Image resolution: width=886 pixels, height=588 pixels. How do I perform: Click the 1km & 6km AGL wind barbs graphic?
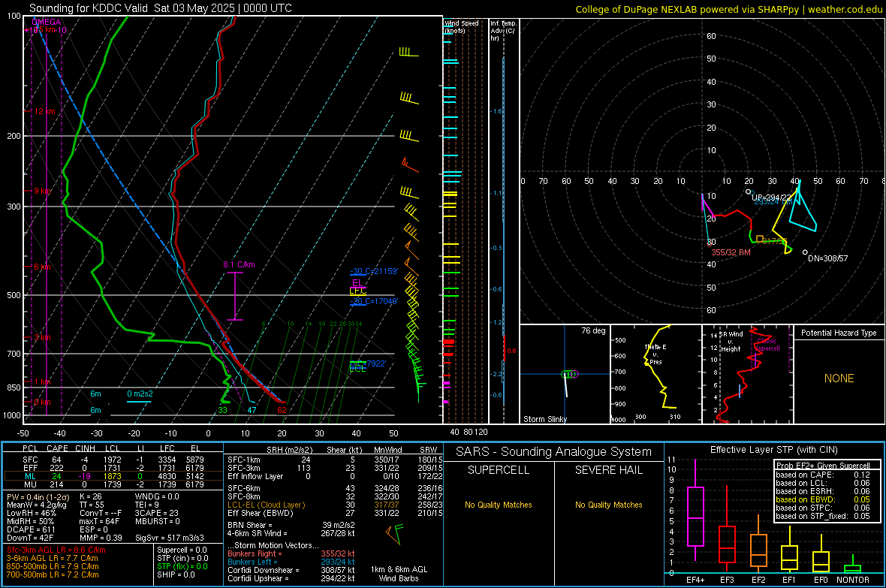coord(395,534)
